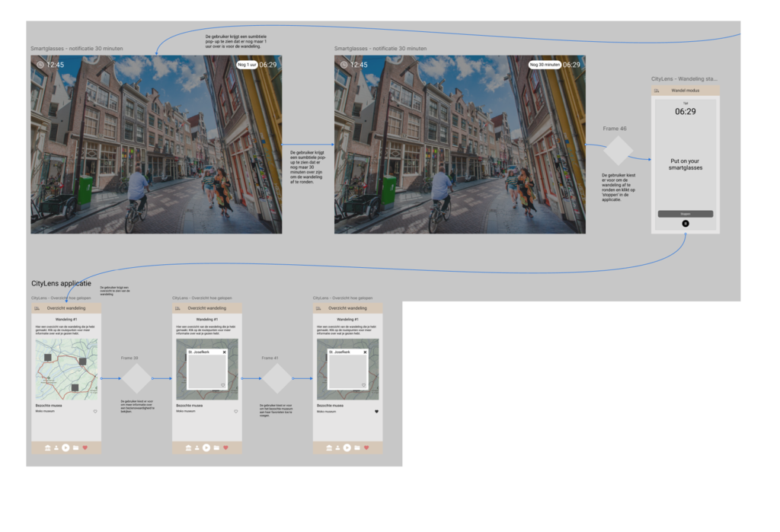
Task: Toggle the Moko museum heart in middle overview screen
Action: [x=236, y=412]
